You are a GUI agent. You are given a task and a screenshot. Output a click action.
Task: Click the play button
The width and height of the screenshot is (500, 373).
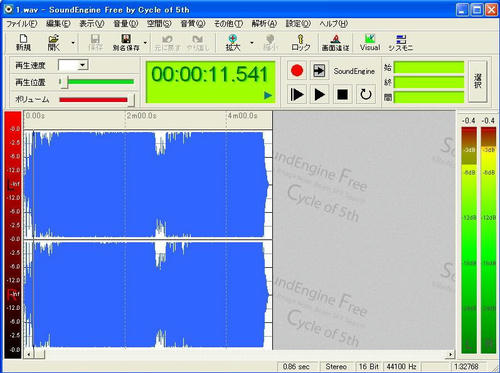(319, 95)
